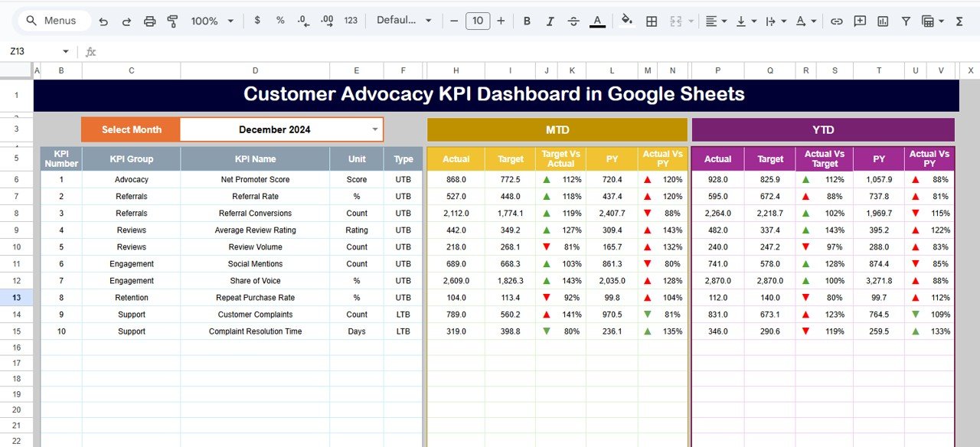Select the text color swatch
Screen dimensions: 980x447
[597, 21]
